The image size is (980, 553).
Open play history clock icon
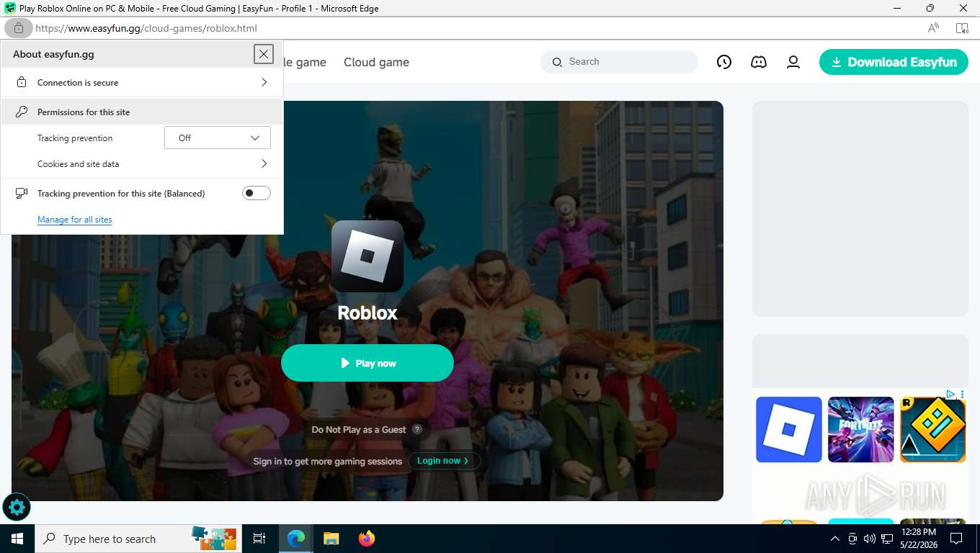tap(724, 62)
